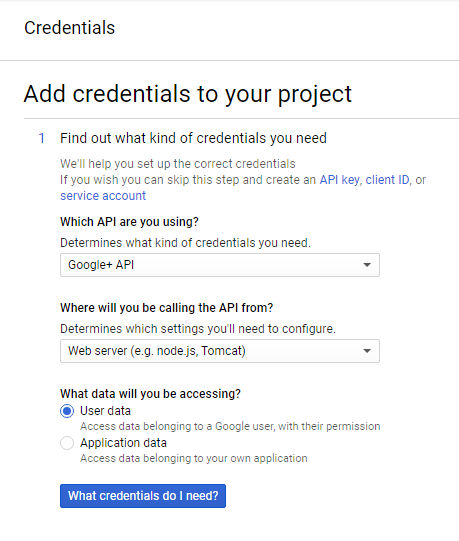
Task: Click the Credentials page header
Action: [69, 28]
